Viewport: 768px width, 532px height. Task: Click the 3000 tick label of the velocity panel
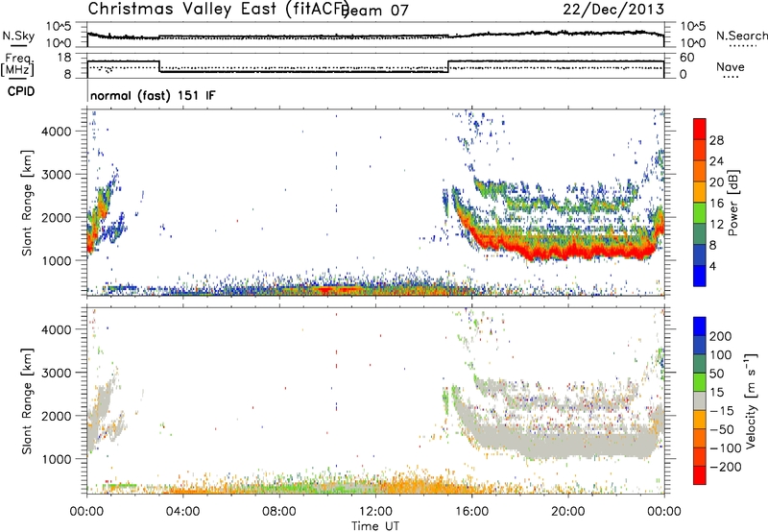click(x=57, y=373)
